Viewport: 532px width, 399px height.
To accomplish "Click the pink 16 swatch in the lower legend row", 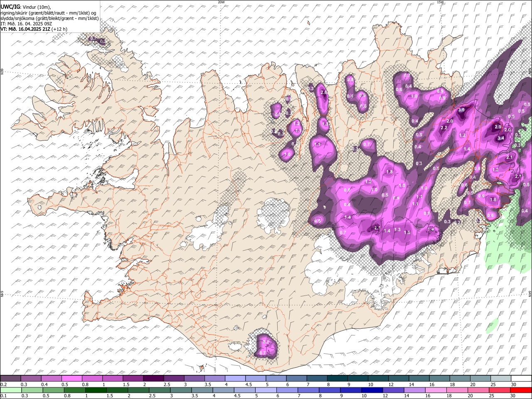I will click(436, 390).
